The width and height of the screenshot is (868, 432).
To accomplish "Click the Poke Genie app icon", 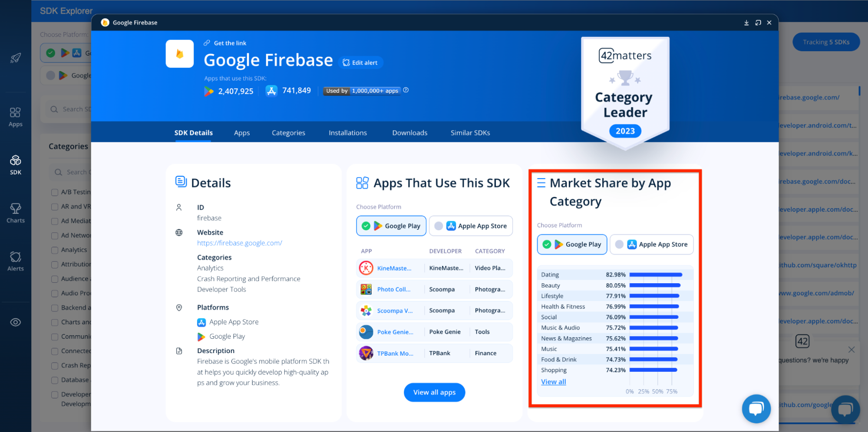I will [366, 332].
